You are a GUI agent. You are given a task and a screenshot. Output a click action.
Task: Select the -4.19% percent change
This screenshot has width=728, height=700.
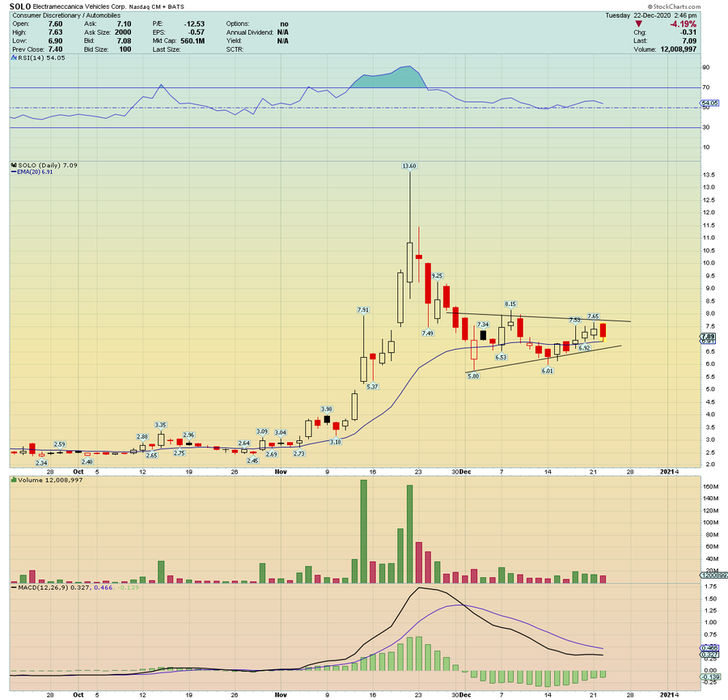point(683,23)
